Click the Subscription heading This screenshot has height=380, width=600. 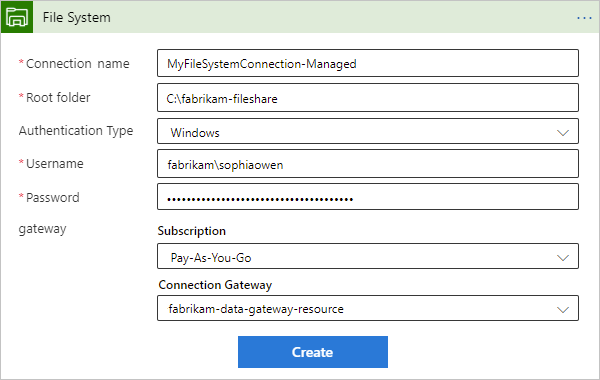pyautogui.click(x=192, y=231)
